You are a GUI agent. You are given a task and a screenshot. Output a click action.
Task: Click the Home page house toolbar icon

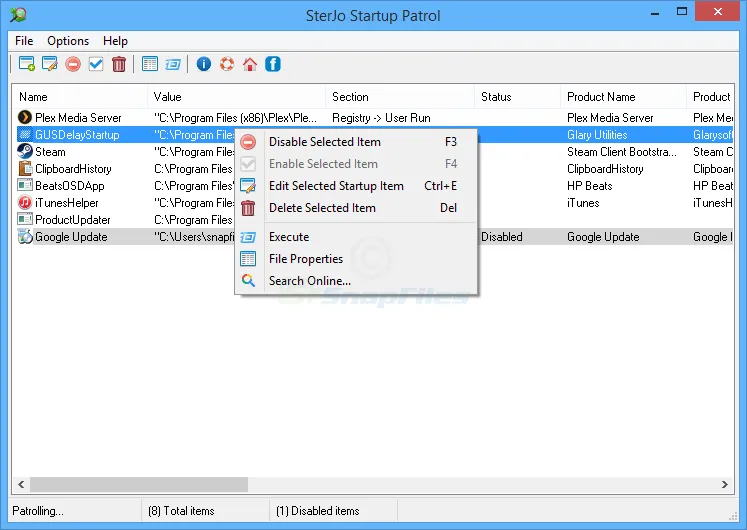(250, 64)
